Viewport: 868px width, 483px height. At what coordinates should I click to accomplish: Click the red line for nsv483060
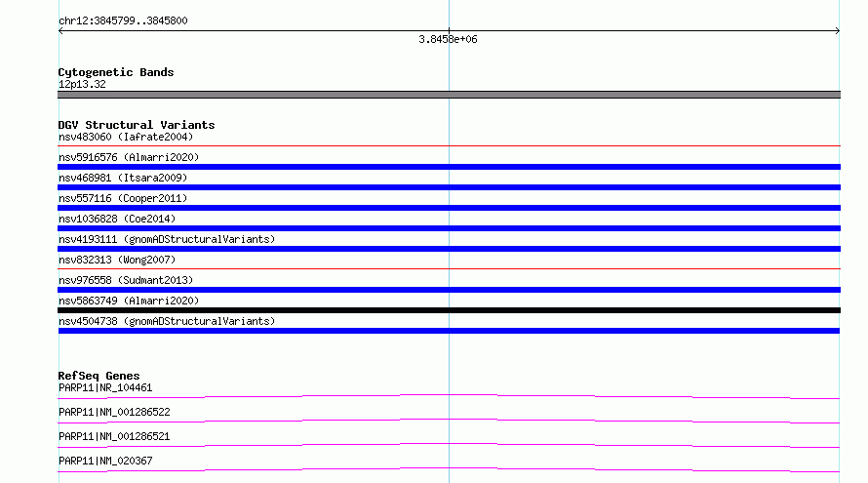[449, 145]
